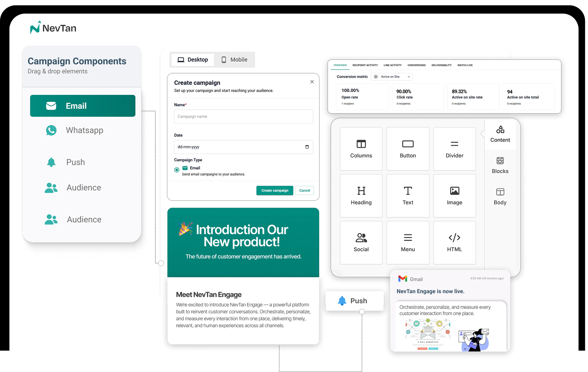Add the Divider content block
Image resolution: width=588 pixels, height=372 pixels.
click(455, 149)
